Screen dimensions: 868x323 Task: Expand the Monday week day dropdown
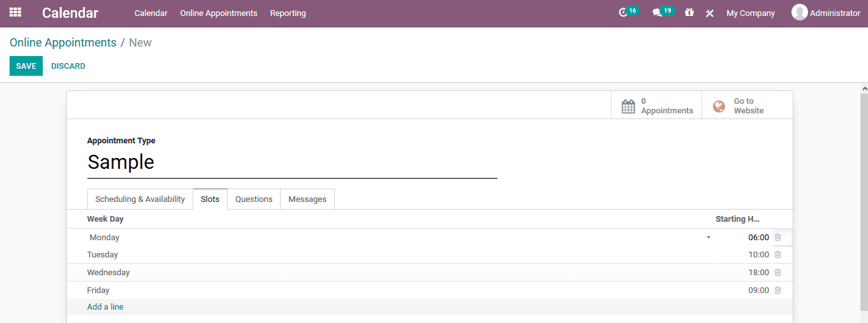709,238
